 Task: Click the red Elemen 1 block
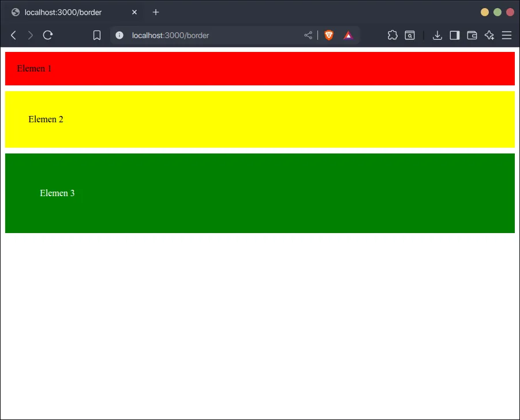click(x=260, y=69)
